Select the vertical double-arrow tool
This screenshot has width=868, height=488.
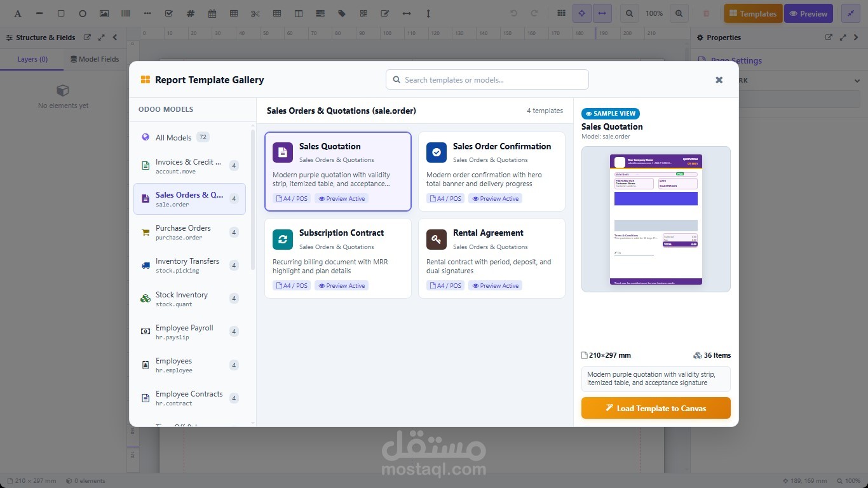[x=428, y=13]
